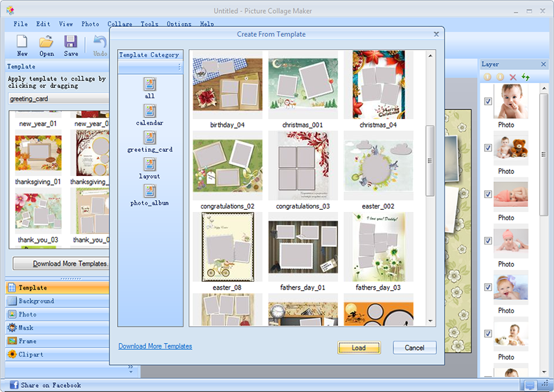
Task: Select the calendar template category icon
Action: (150, 111)
